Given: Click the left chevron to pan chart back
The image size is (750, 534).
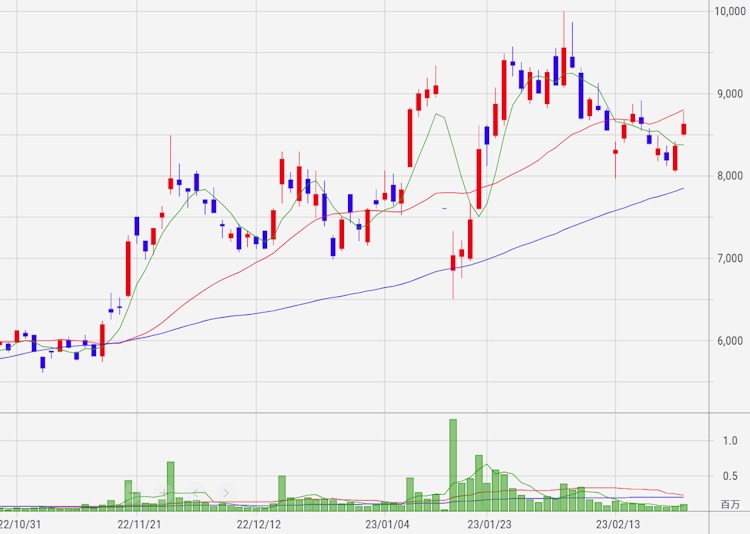Looking at the screenshot, I should (x=195, y=492).
